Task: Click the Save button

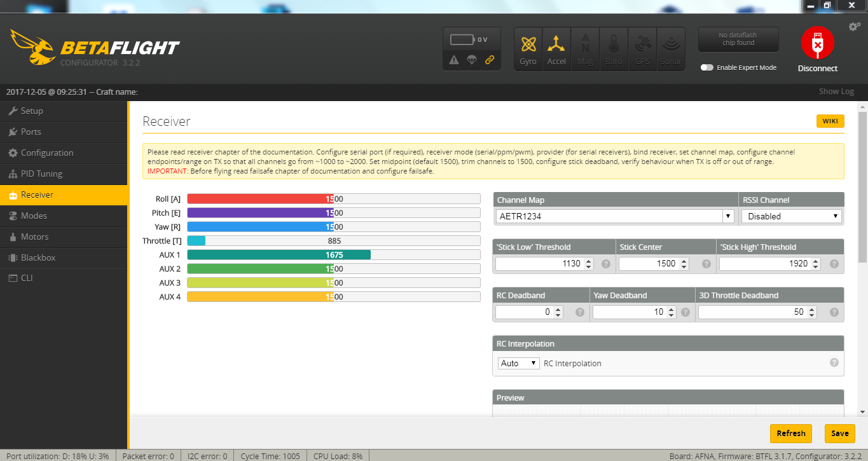Action: [x=839, y=433]
